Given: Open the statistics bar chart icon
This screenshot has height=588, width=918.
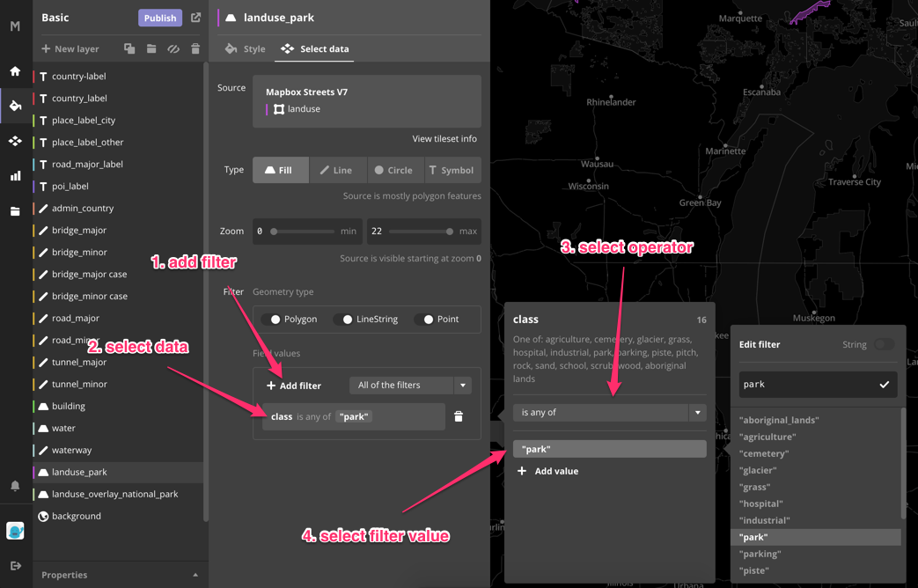Looking at the screenshot, I should (15, 176).
